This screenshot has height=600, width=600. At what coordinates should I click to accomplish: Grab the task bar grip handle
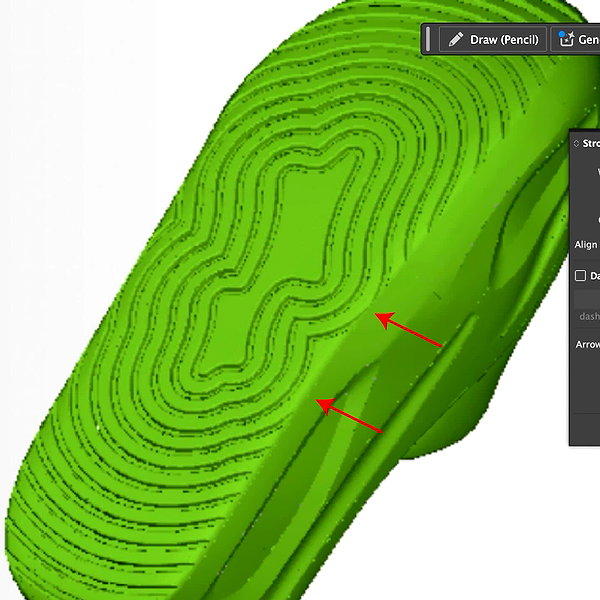(428, 39)
